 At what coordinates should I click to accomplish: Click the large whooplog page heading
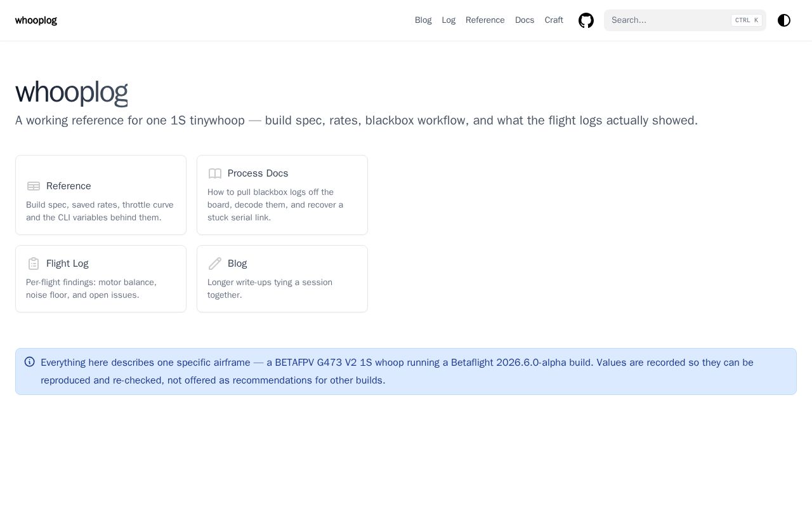point(72,92)
